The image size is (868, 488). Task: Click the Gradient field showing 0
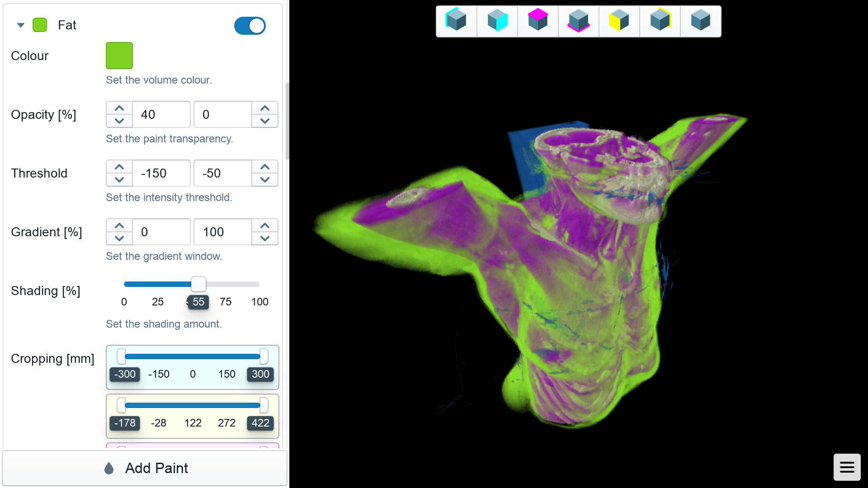click(161, 232)
